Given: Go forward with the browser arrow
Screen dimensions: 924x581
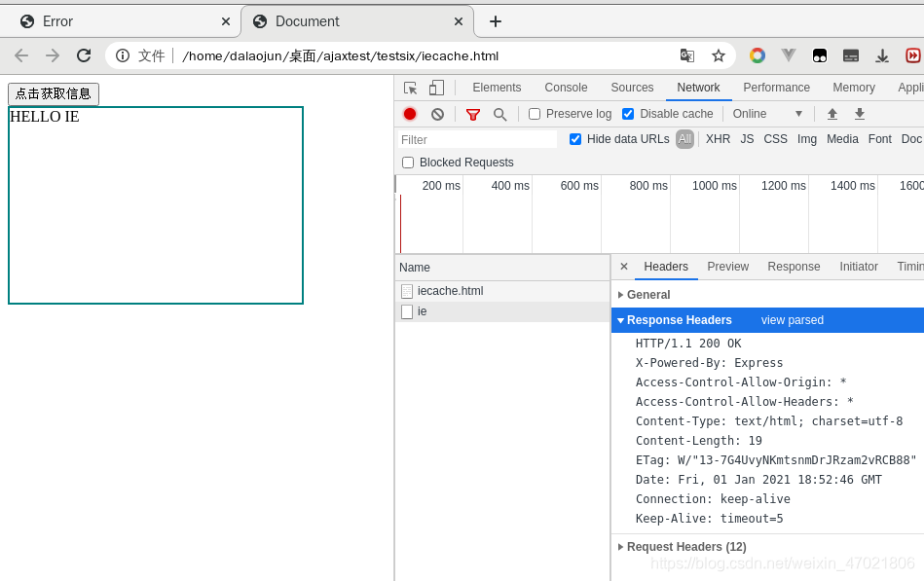Looking at the screenshot, I should [x=53, y=56].
